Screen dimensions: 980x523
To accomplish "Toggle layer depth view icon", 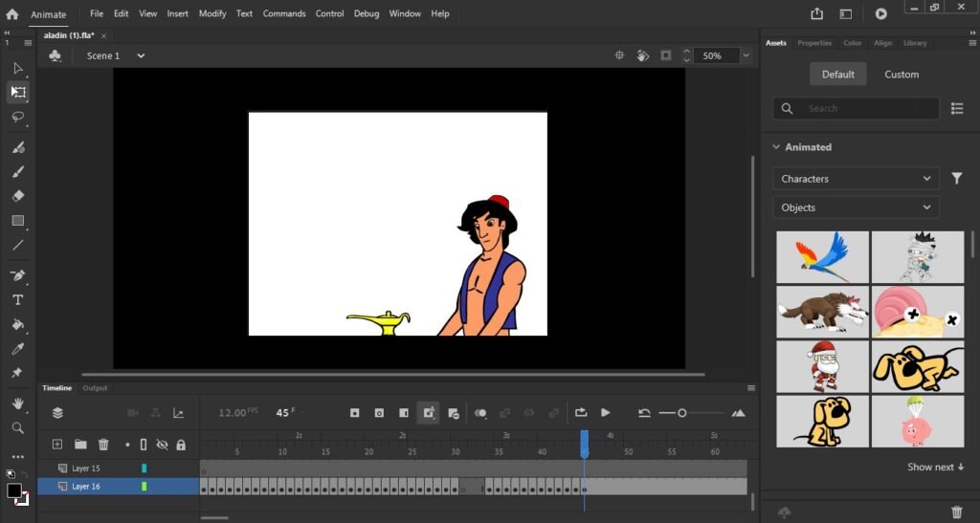I will click(x=57, y=412).
